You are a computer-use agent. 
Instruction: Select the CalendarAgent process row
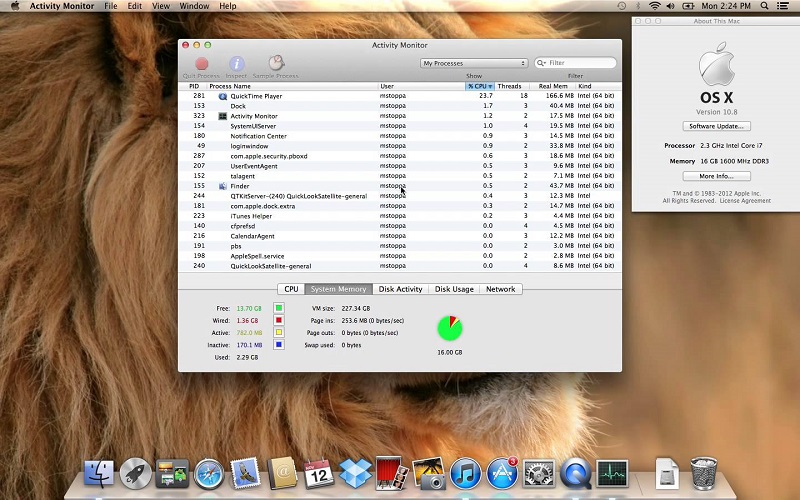[x=399, y=236]
